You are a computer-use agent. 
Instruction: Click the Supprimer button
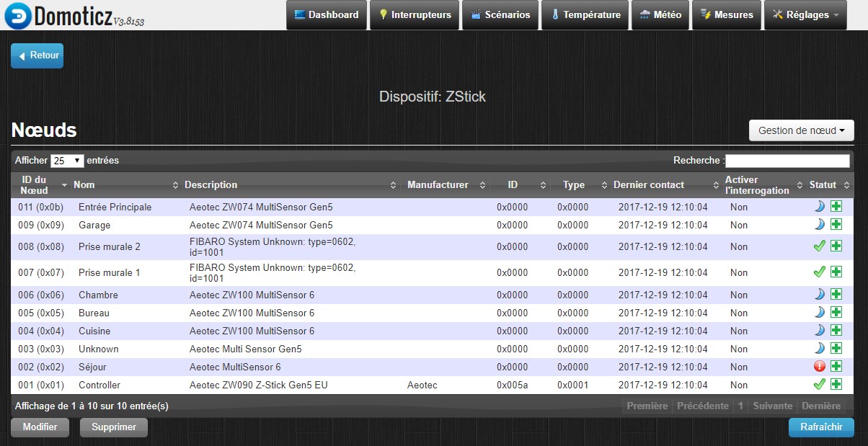point(114,427)
